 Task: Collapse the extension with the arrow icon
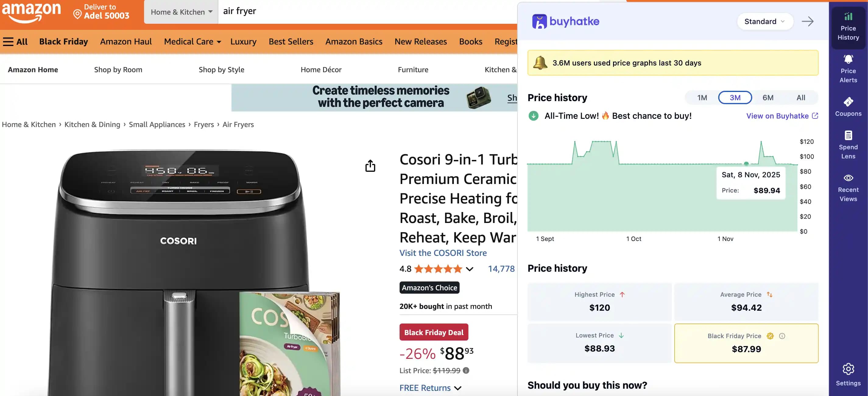click(808, 21)
